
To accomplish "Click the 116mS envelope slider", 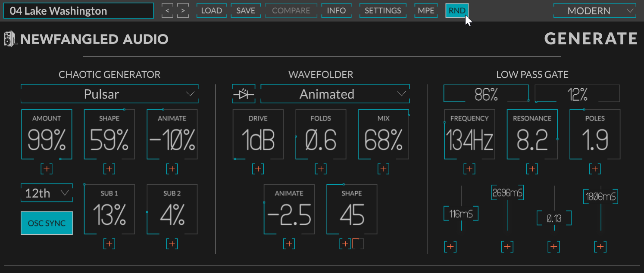I will [x=461, y=213].
